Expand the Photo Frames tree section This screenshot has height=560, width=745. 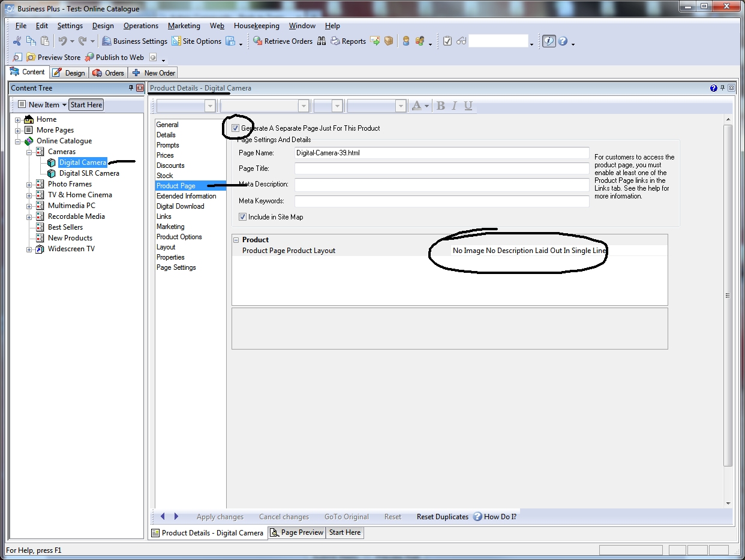point(29,185)
